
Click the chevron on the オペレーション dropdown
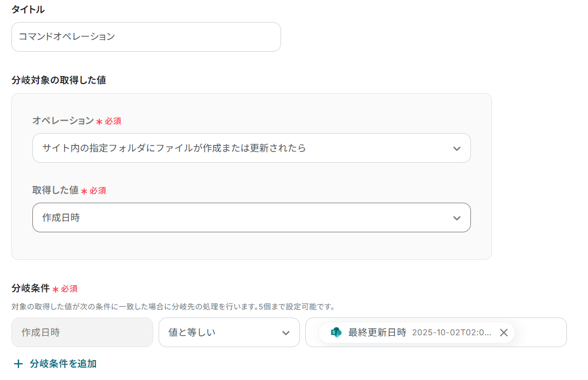coord(457,148)
